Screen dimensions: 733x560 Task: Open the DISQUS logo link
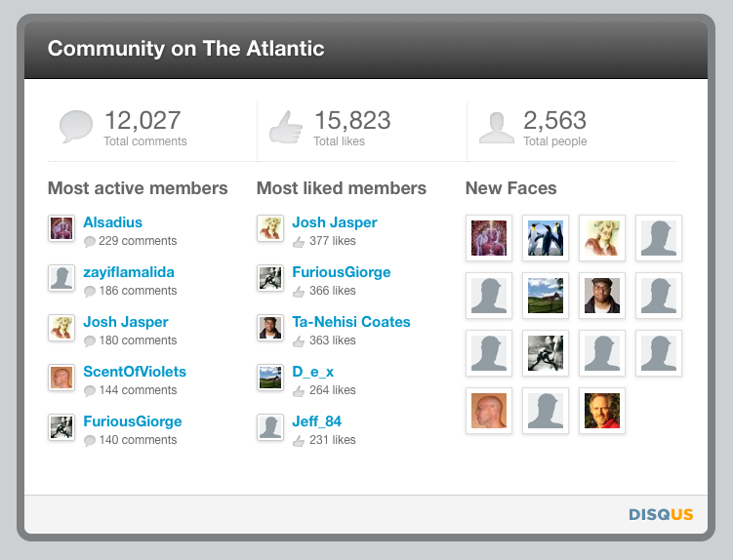(661, 514)
